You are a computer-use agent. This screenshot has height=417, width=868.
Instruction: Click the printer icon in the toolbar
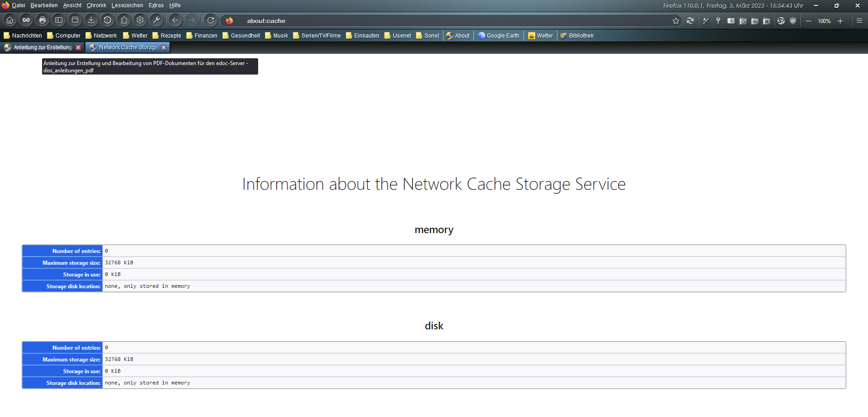click(42, 20)
